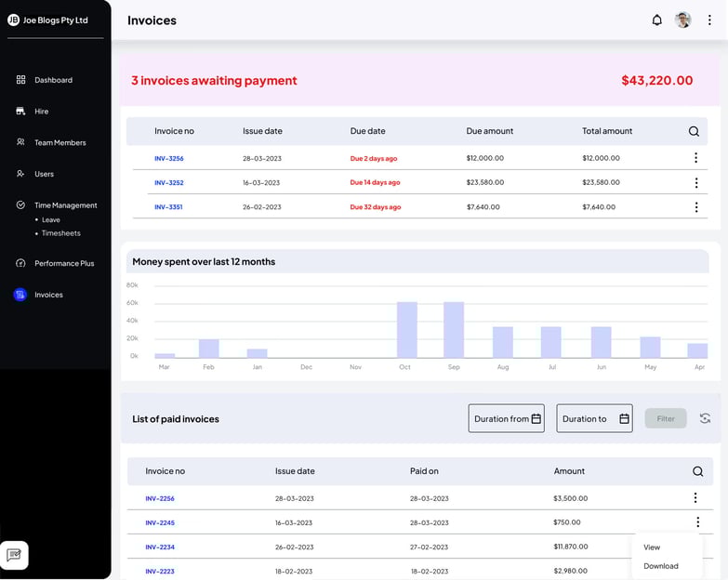Open the user profile avatar
The height and width of the screenshot is (580, 728).
tap(683, 20)
